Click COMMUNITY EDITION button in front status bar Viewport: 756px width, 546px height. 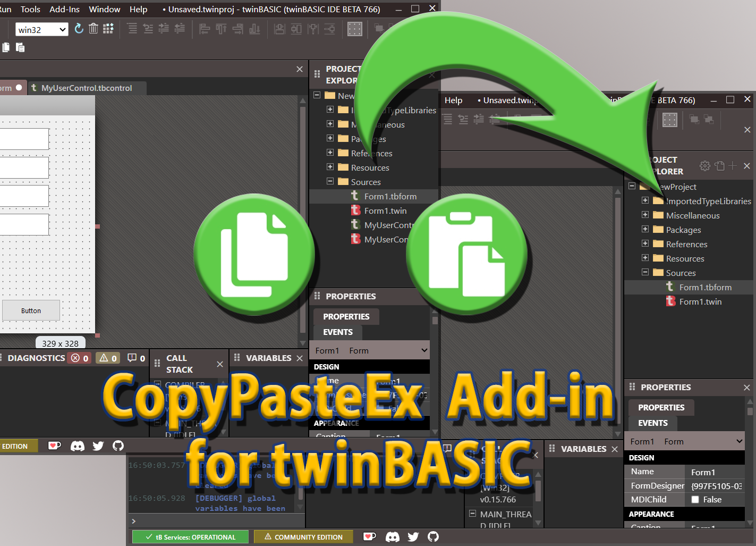point(303,537)
